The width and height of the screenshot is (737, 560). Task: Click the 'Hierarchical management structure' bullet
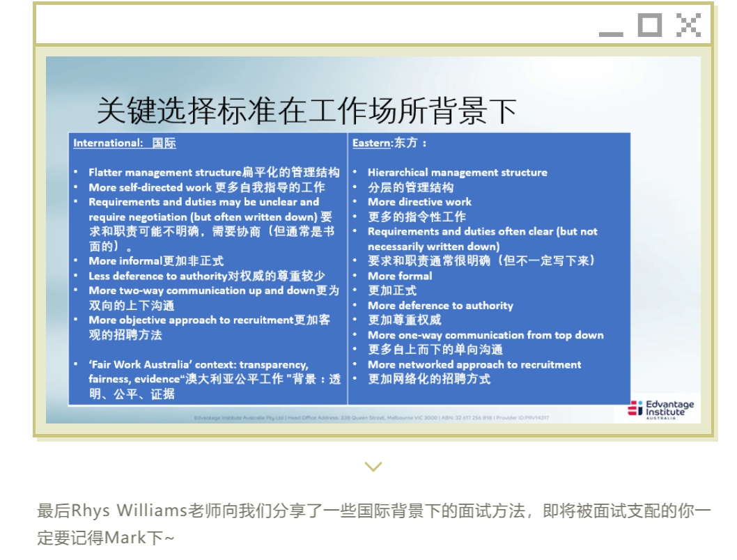pyautogui.click(x=457, y=172)
